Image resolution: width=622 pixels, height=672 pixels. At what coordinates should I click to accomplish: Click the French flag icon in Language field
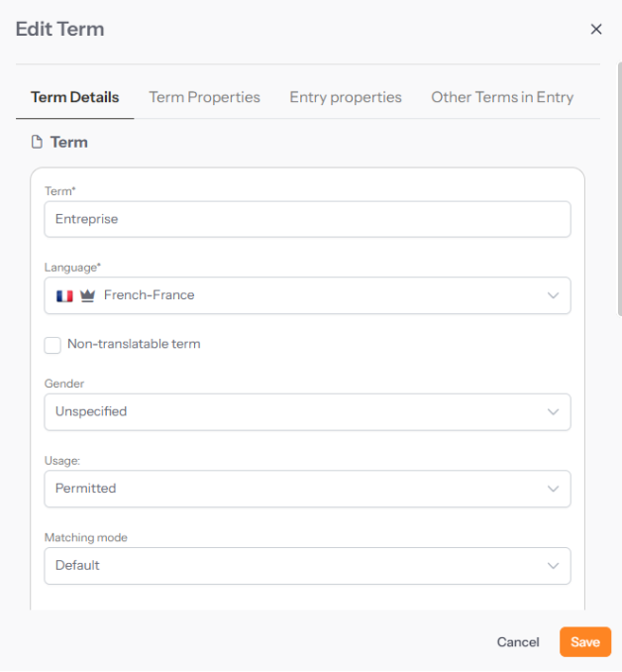point(64,295)
